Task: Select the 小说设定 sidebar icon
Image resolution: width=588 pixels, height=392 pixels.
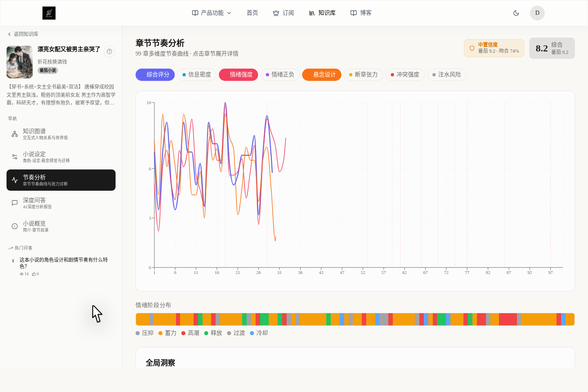Action: 14,157
